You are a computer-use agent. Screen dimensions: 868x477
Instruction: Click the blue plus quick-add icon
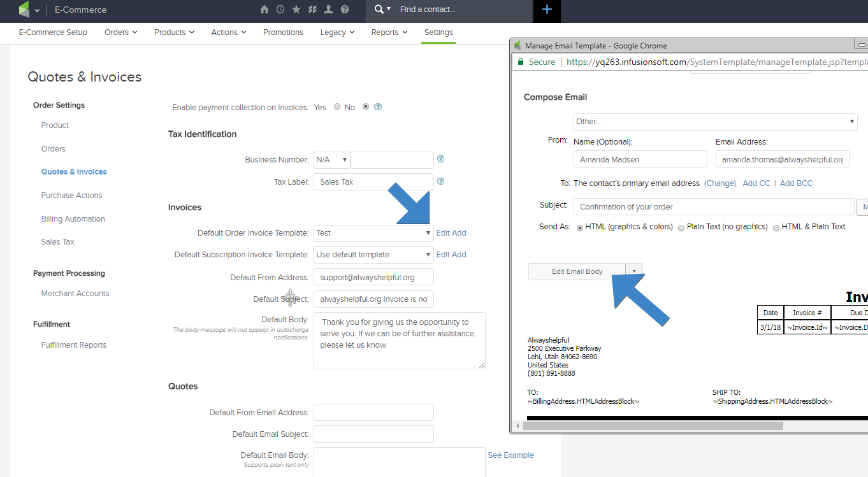click(x=546, y=10)
